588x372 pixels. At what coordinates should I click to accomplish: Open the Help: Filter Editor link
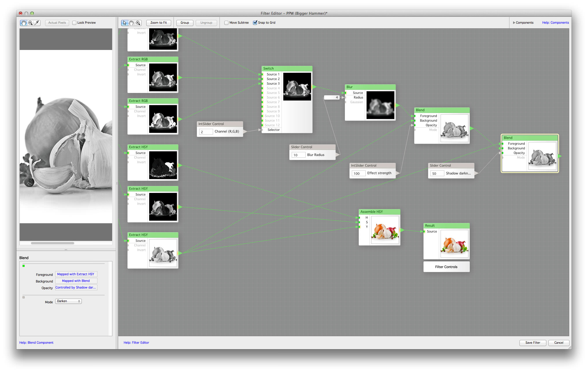coord(136,343)
